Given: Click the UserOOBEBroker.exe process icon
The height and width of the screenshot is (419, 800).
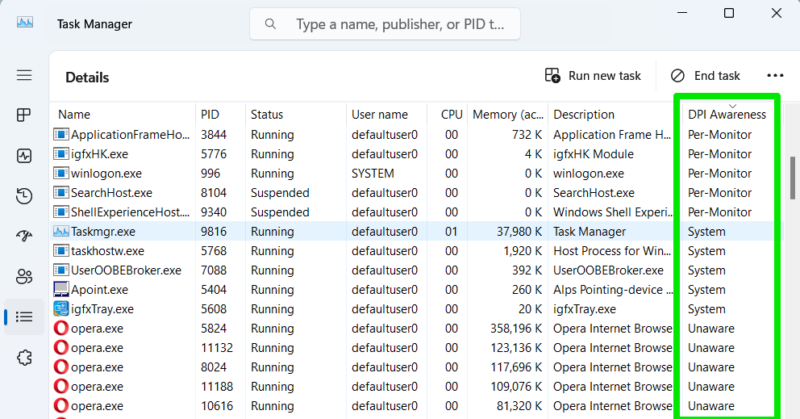Looking at the screenshot, I should 61,270.
